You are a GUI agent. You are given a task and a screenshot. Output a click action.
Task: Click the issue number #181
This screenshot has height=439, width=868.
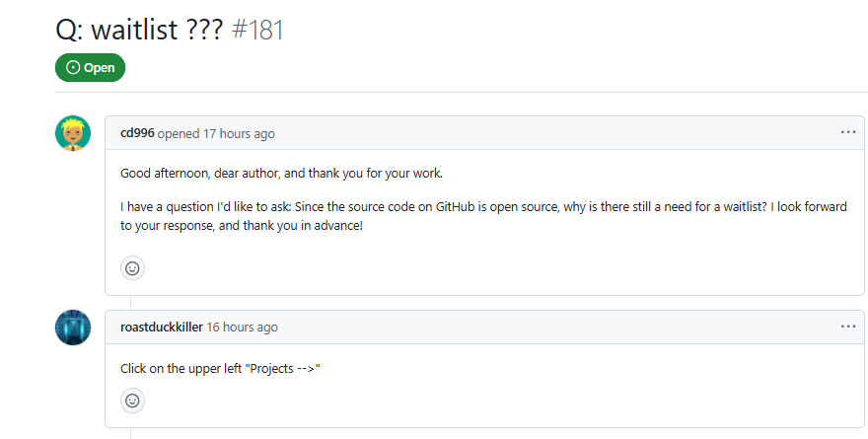click(x=256, y=30)
